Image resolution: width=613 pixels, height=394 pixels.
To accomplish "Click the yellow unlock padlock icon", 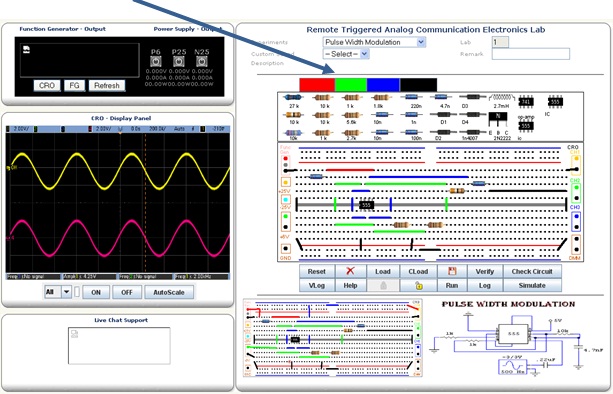I will point(418,285).
